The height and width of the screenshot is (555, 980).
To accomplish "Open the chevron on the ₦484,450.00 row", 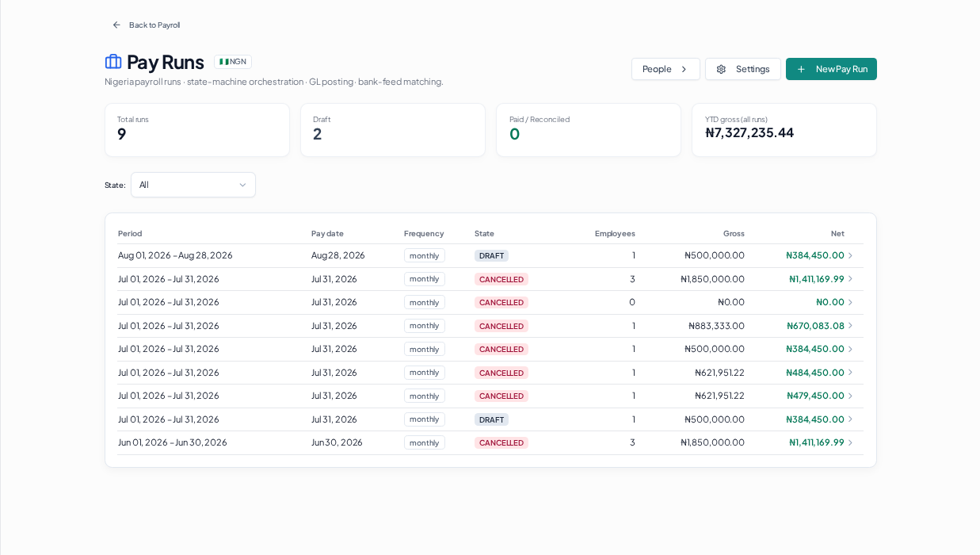I will 850,373.
